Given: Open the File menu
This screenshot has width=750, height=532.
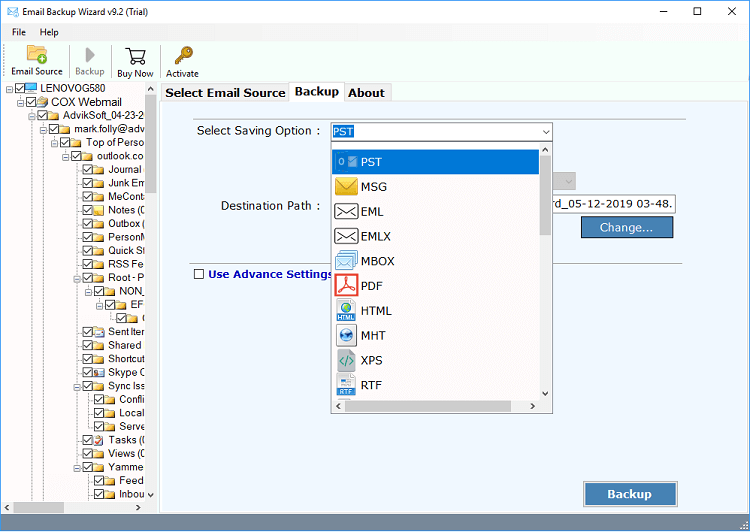Looking at the screenshot, I should tap(19, 32).
